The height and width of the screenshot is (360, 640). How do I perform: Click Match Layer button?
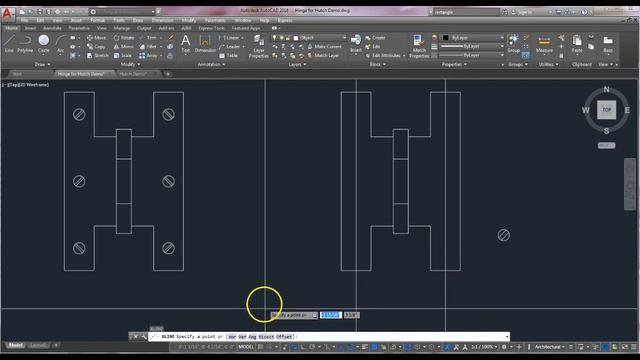pyautogui.click(x=323, y=56)
